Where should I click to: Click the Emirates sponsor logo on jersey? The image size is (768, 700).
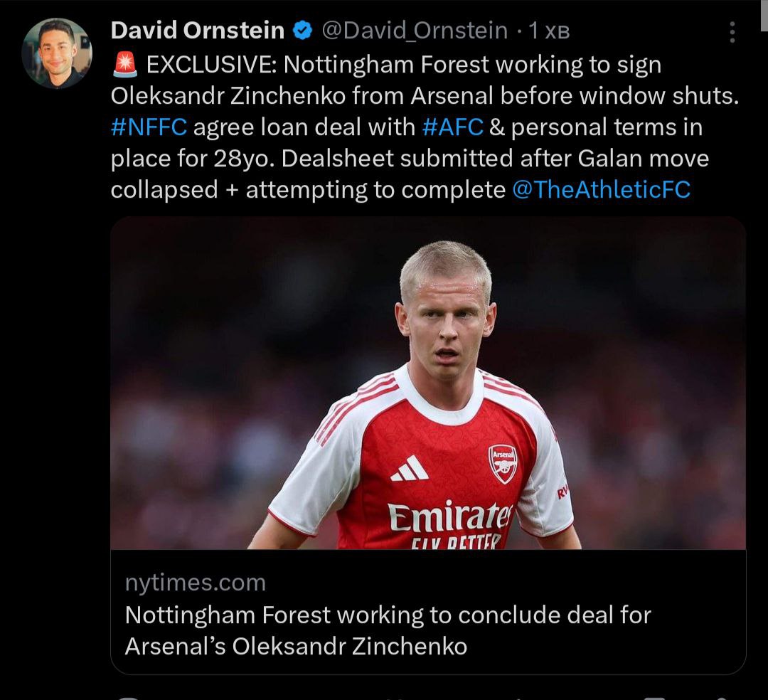450,516
